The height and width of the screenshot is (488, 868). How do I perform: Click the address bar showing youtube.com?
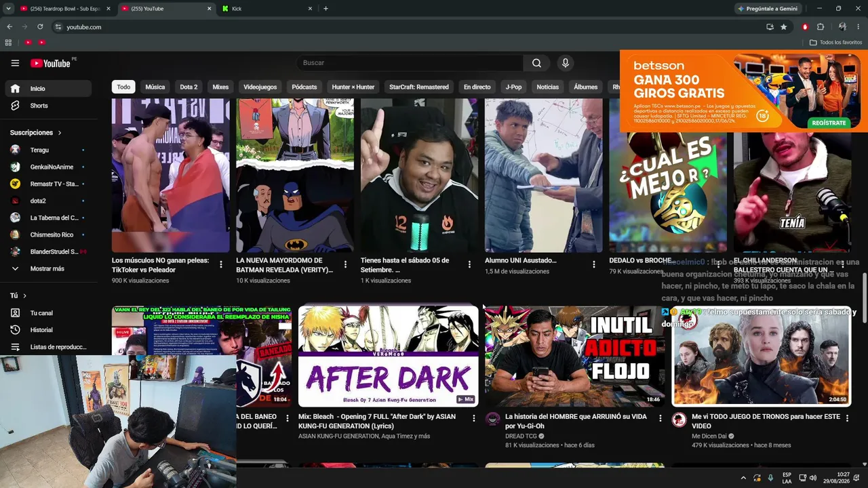click(x=407, y=27)
